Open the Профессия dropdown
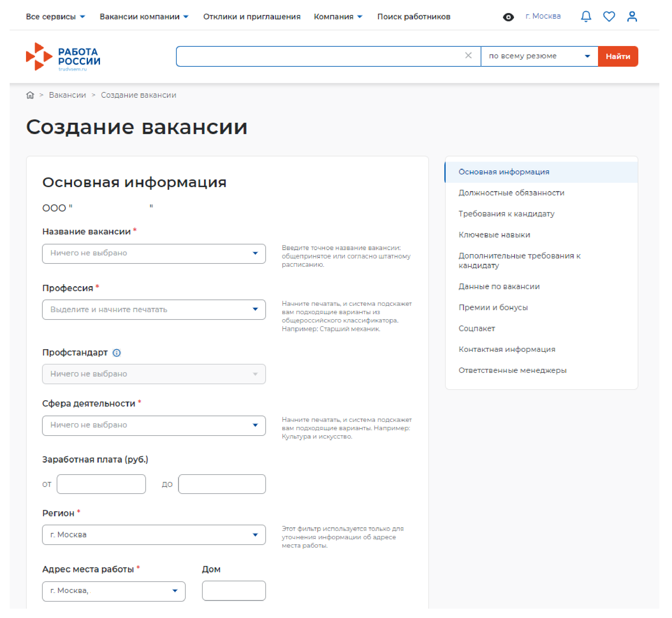This screenshot has width=672, height=618. tap(154, 310)
